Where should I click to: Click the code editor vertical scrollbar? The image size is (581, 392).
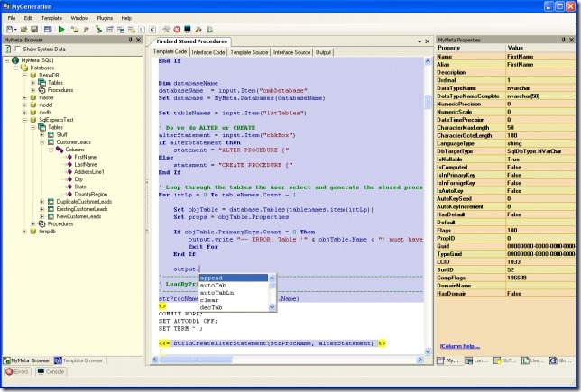tap(428, 180)
